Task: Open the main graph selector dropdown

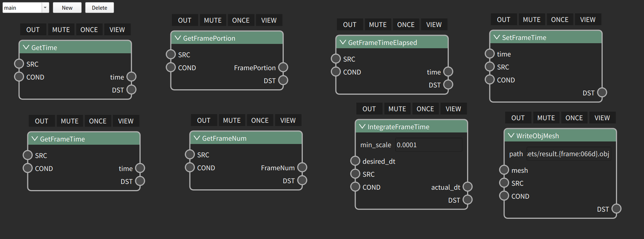Action: coord(45,8)
